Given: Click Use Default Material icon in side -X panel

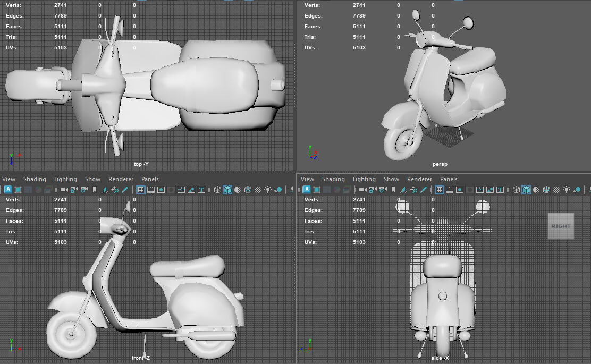Looking at the screenshot, I should 536,190.
